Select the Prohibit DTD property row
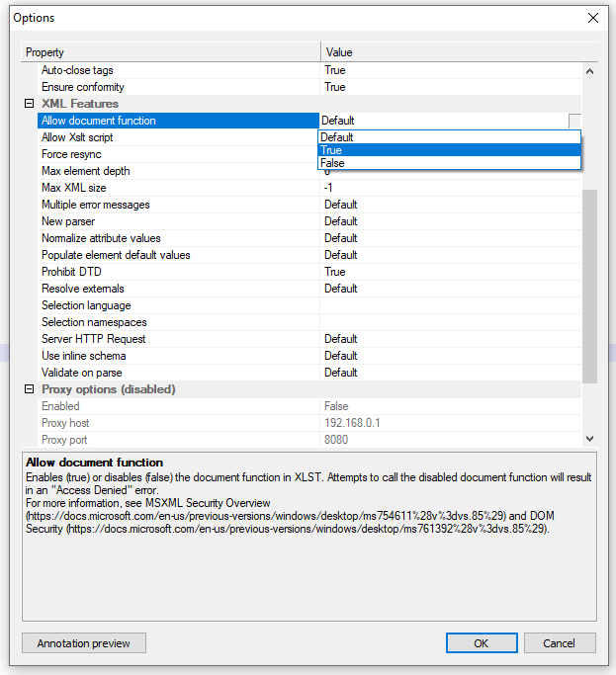 click(71, 272)
